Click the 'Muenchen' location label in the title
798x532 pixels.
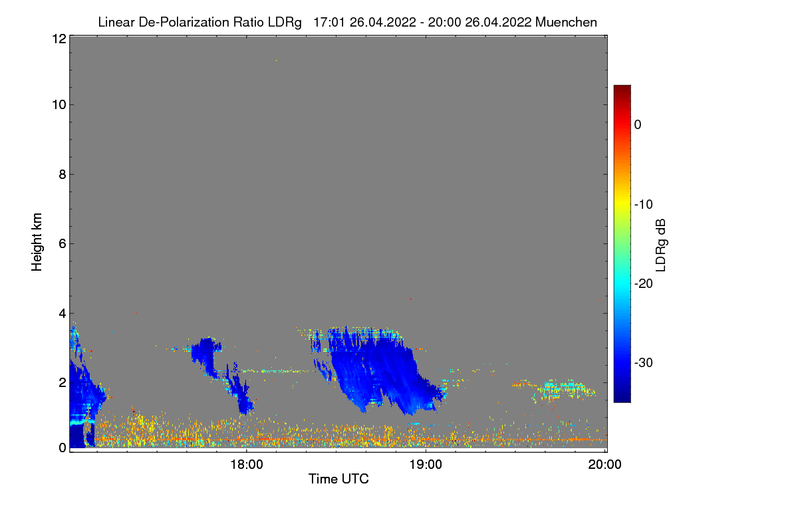click(x=566, y=23)
